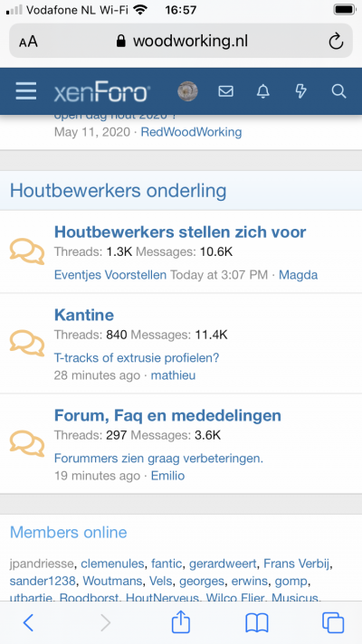Open the Members online list
This screenshot has height=644, width=362.
pos(68,532)
